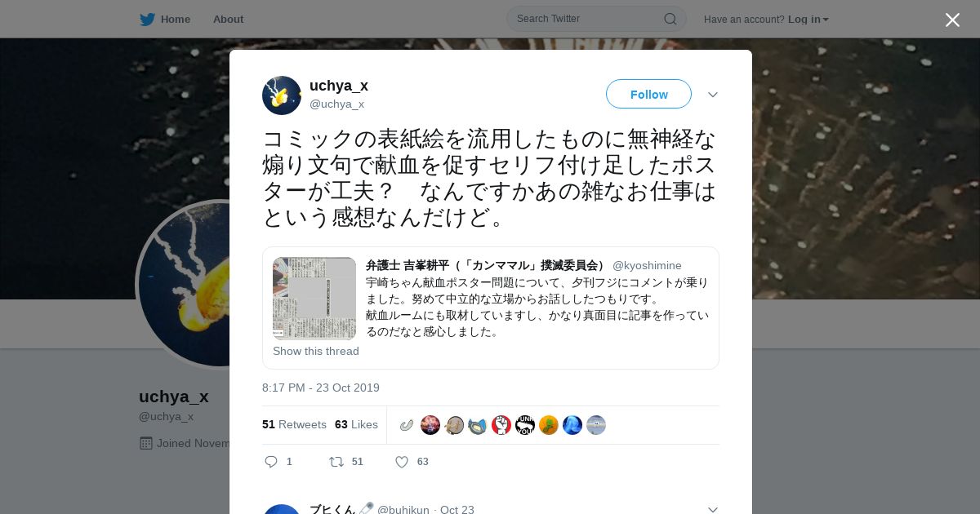Like the tweet with heart icon
The image size is (980, 514).
pos(402,462)
